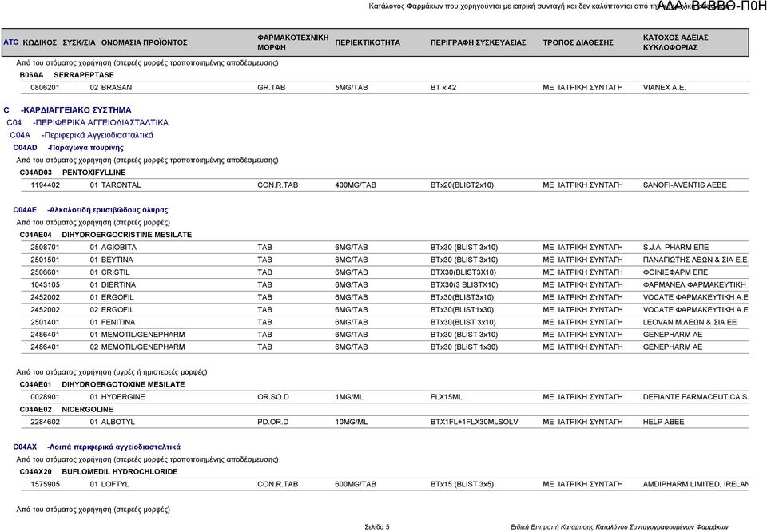Screen dimensions: 767x532
Task: Click code 1575905 in LOFTYL row
Action: (x=45, y=484)
